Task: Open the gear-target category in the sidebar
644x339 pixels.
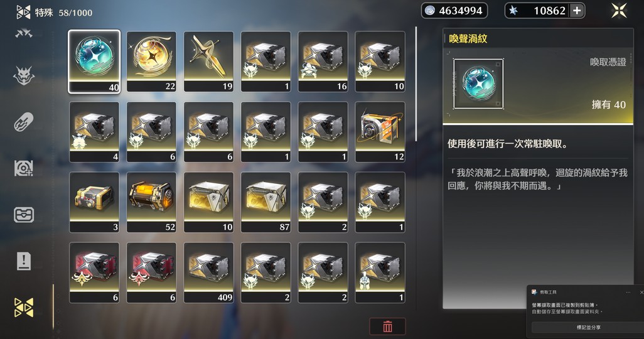Action: point(24,168)
